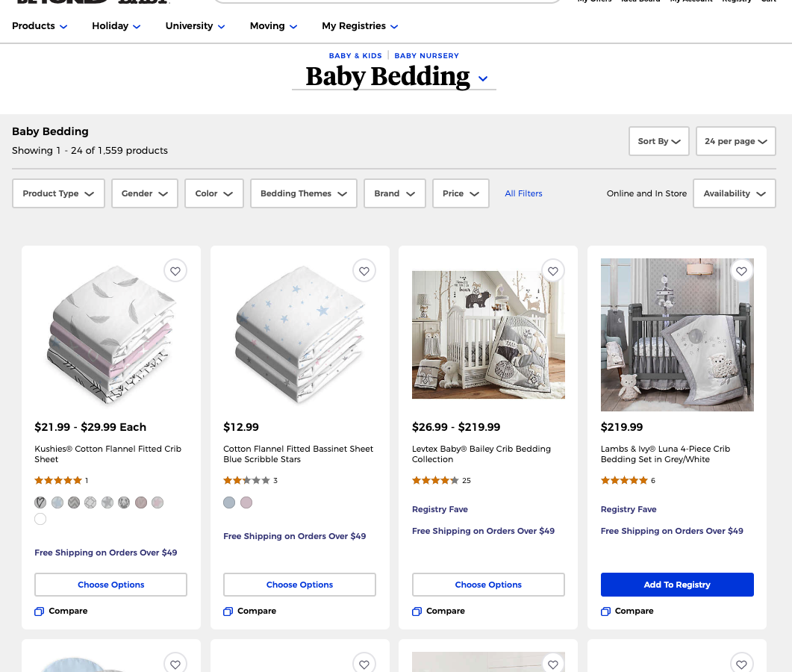This screenshot has height=672, width=792.
Task: Open Lambs & Ivy Luna 4-Piece title link
Action: click(665, 454)
